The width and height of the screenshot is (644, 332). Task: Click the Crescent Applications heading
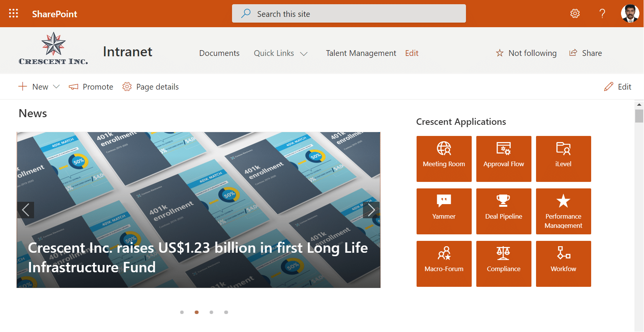pos(461,122)
